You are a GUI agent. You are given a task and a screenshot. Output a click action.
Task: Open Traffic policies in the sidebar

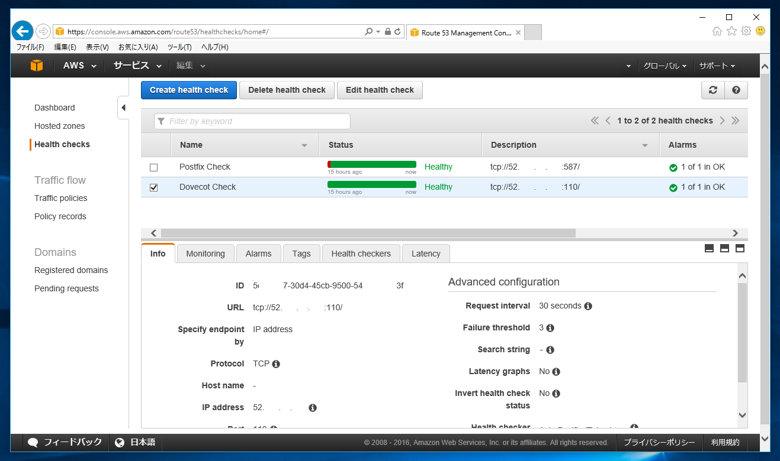coord(61,198)
